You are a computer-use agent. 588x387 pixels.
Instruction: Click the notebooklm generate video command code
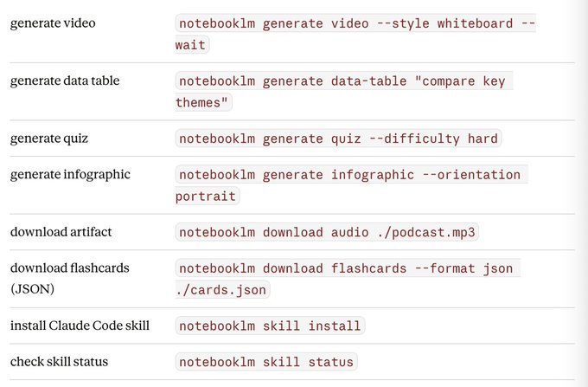[355, 24]
